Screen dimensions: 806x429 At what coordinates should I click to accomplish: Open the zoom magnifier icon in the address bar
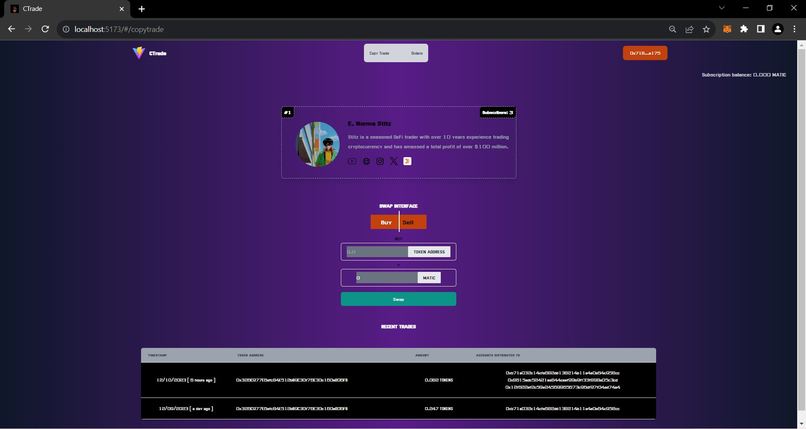pos(672,29)
